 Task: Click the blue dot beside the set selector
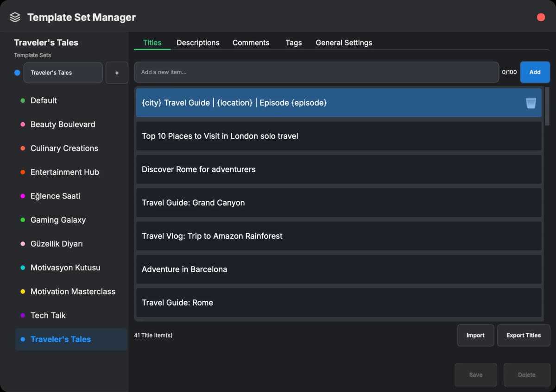(x=17, y=73)
